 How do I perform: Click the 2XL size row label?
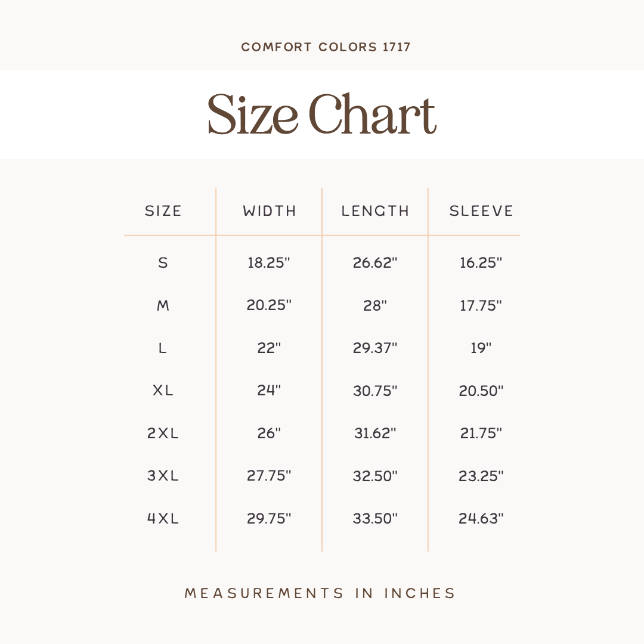163,433
